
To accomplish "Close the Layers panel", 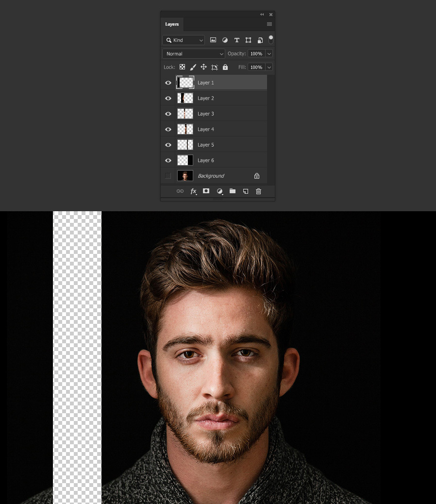I will pyautogui.click(x=271, y=15).
